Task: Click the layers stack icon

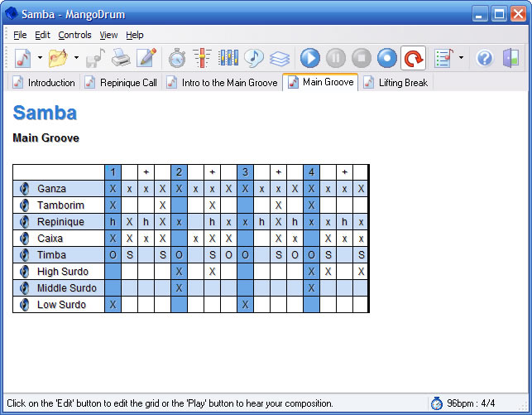Action: point(280,58)
